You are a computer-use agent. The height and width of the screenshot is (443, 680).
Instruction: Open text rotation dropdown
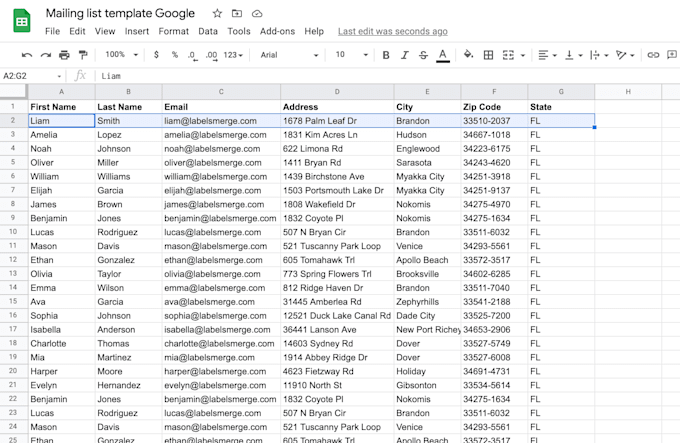(625, 55)
